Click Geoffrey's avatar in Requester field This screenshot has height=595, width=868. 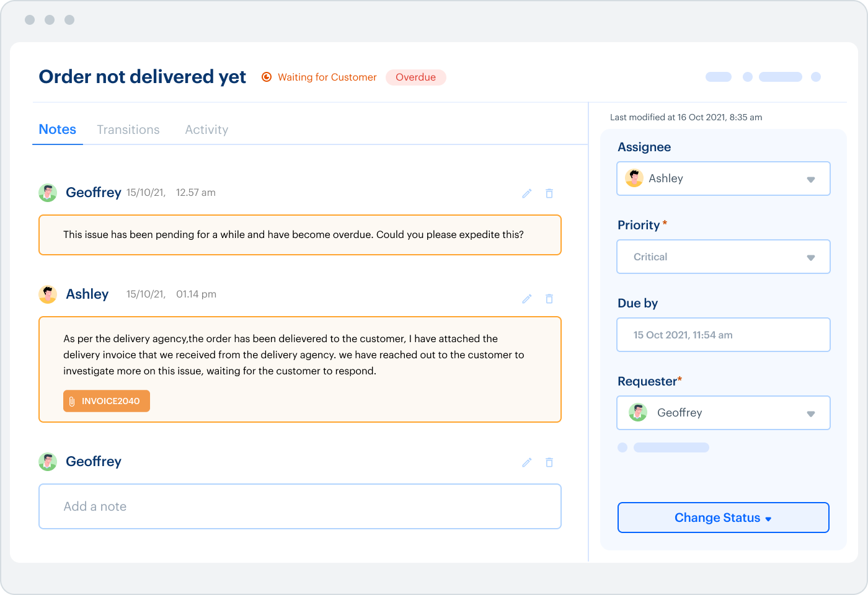point(638,412)
